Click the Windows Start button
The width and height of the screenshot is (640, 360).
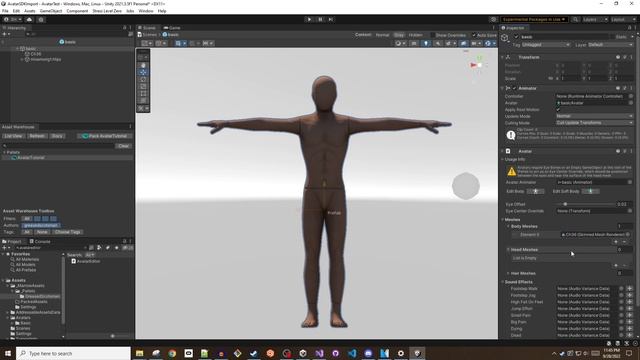click(x=8, y=353)
